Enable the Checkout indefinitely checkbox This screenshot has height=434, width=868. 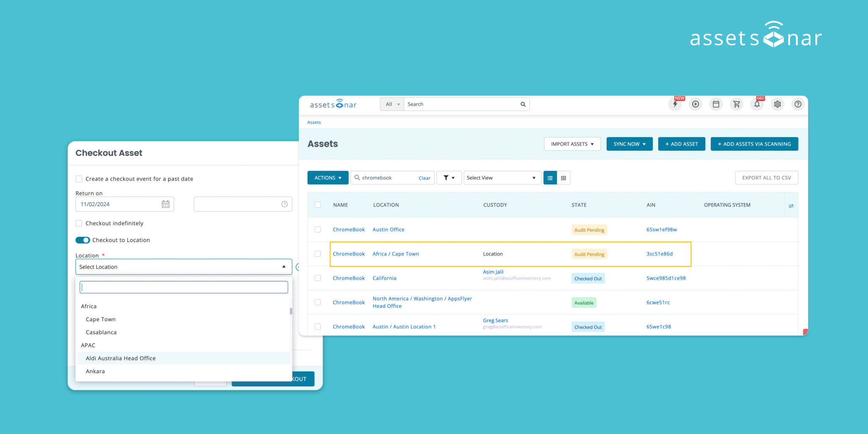(x=79, y=223)
